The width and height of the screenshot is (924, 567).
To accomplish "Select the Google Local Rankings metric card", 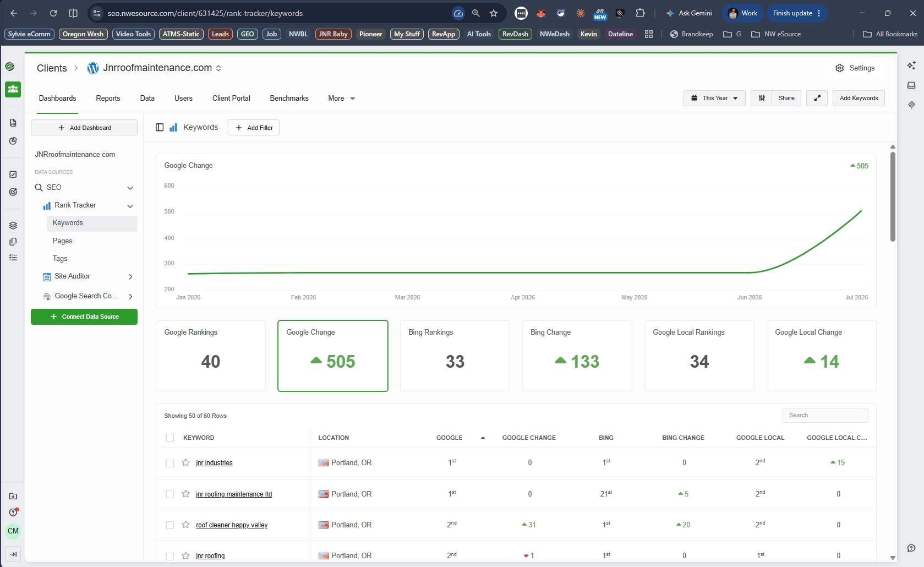I will pos(699,356).
